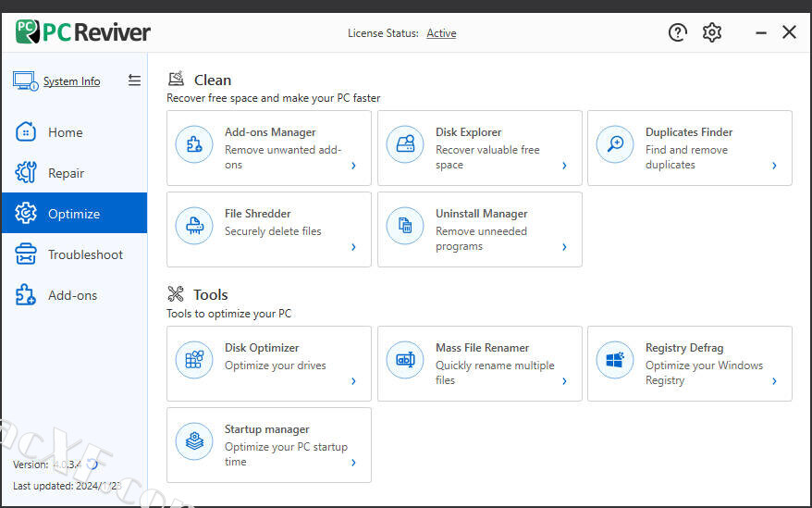Click the Disk Optimizer icon
The height and width of the screenshot is (508, 812).
pyautogui.click(x=194, y=360)
